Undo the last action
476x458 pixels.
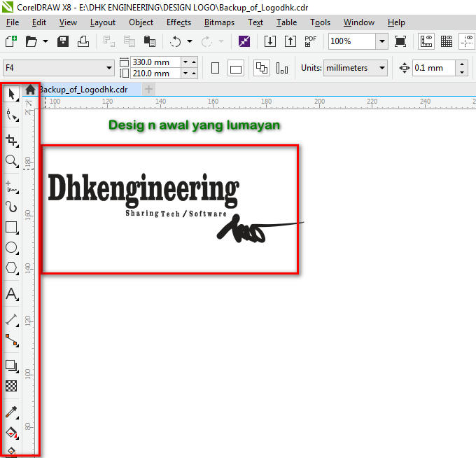(x=175, y=41)
